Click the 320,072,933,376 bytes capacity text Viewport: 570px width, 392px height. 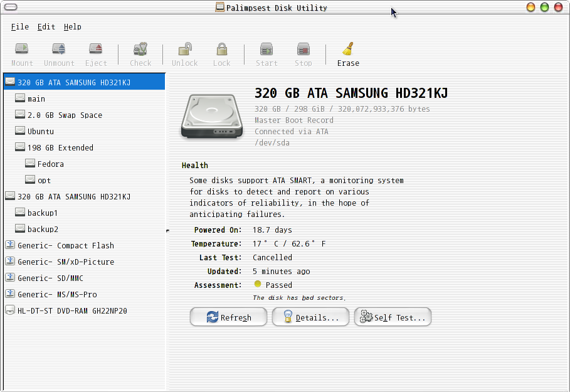tap(384, 109)
